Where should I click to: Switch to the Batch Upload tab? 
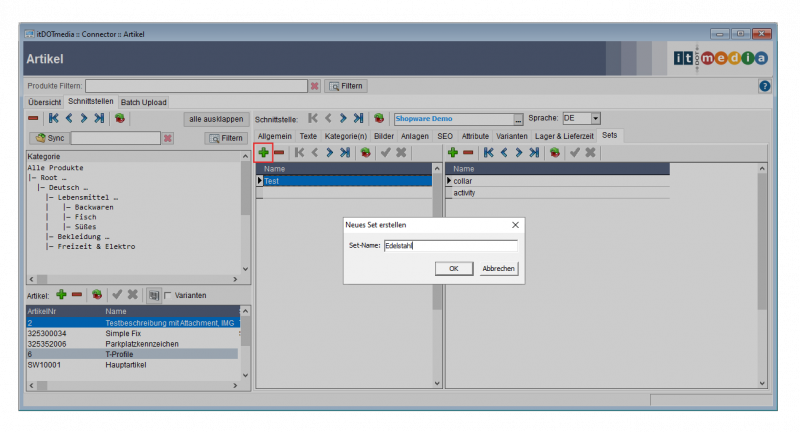144,102
